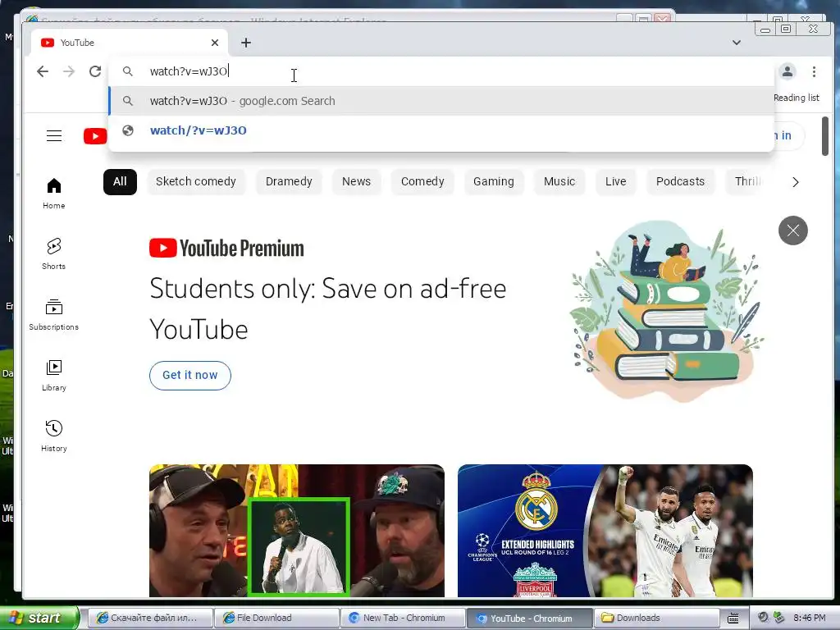Click the system clock showing 8:46 PM
Image resolution: width=840 pixels, height=630 pixels.
coord(809,618)
